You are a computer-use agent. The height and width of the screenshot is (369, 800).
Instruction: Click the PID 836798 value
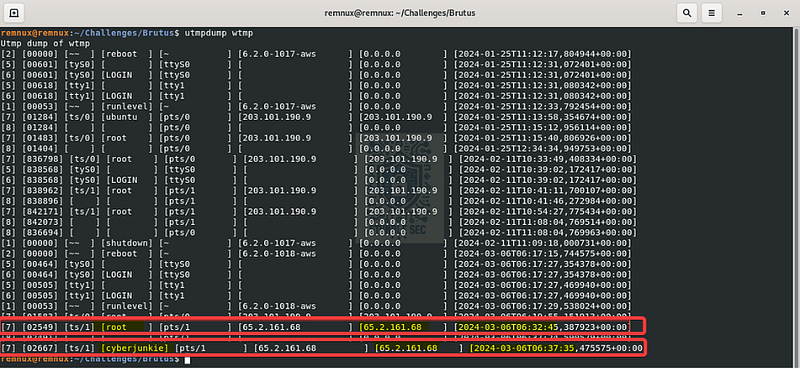(x=42, y=159)
